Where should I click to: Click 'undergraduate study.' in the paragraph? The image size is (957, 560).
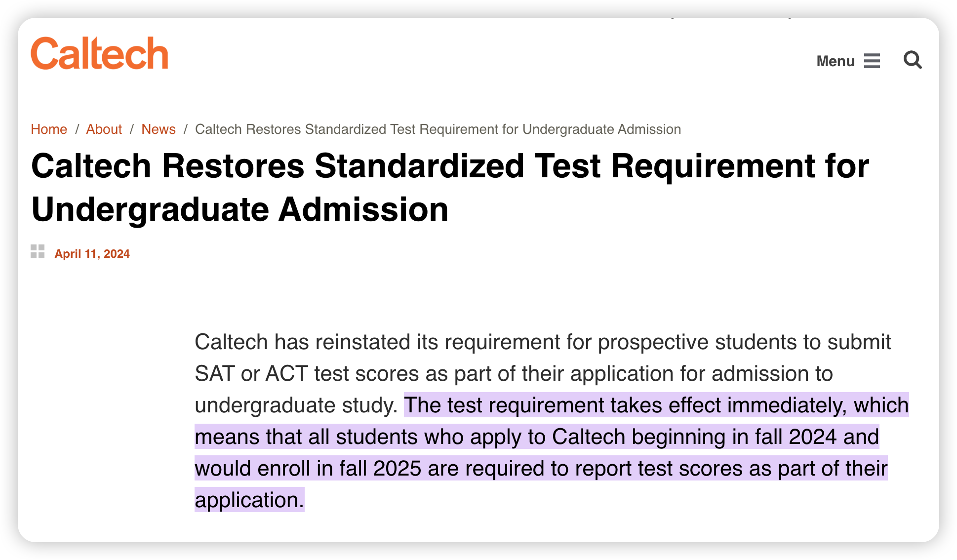[296, 405]
